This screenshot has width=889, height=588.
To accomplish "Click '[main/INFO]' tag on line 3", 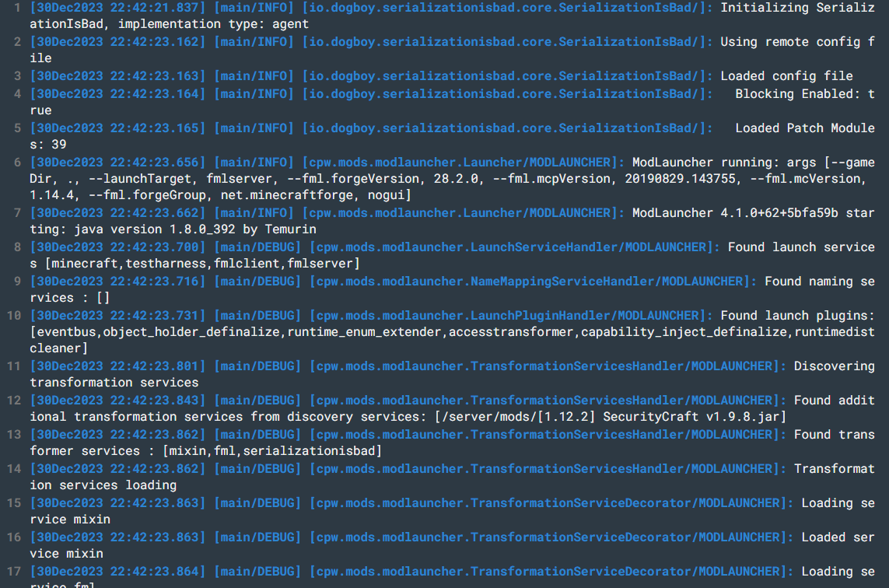I will click(x=254, y=76).
